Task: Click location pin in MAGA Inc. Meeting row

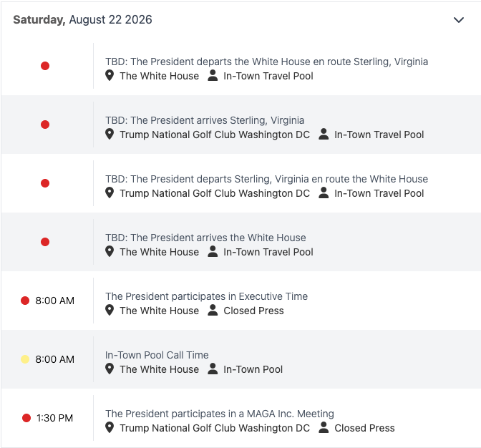Action: coord(110,427)
